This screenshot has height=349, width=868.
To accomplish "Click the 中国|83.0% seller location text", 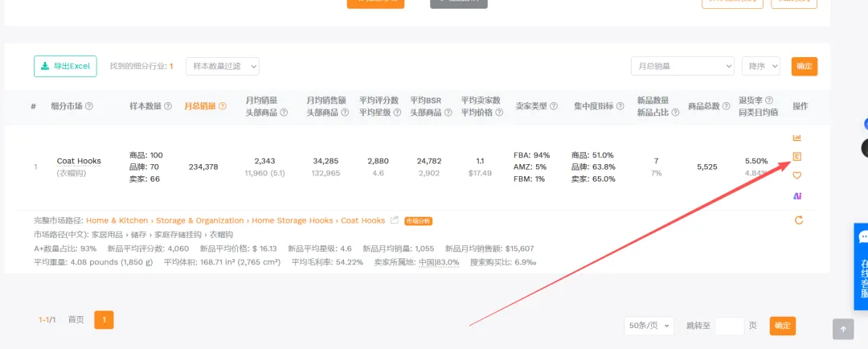I will [x=440, y=262].
